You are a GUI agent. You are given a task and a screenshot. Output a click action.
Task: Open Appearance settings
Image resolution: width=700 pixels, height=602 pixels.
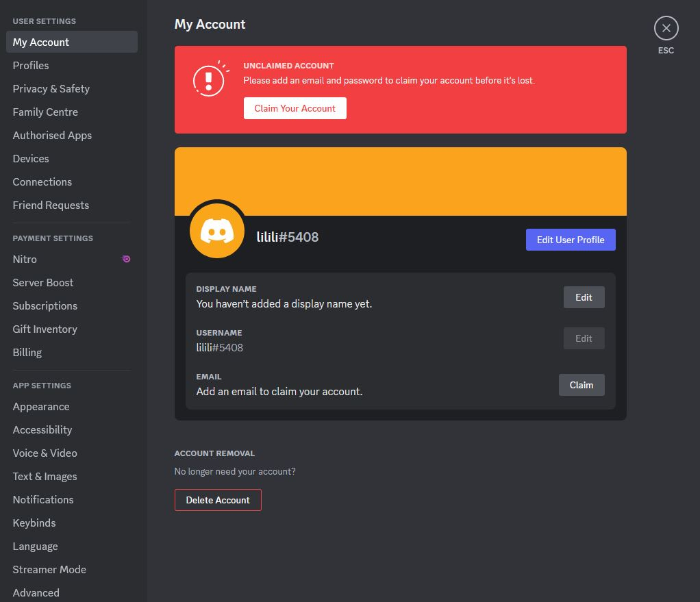pyautogui.click(x=72, y=406)
